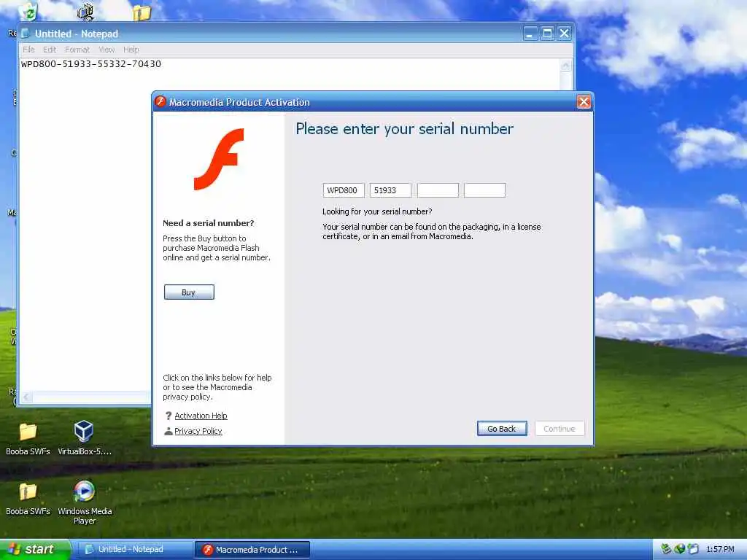
Task: Click the question mark icon beside Activation Help
Action: (169, 416)
